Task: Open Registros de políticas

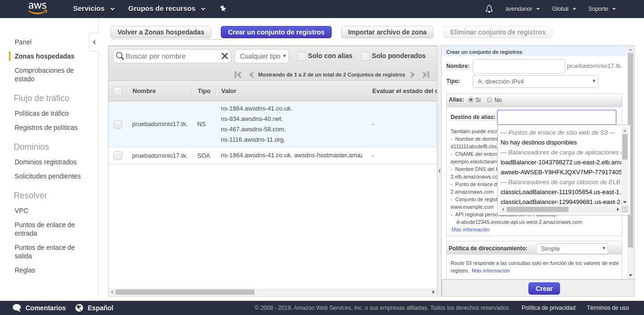Action: [x=46, y=128]
